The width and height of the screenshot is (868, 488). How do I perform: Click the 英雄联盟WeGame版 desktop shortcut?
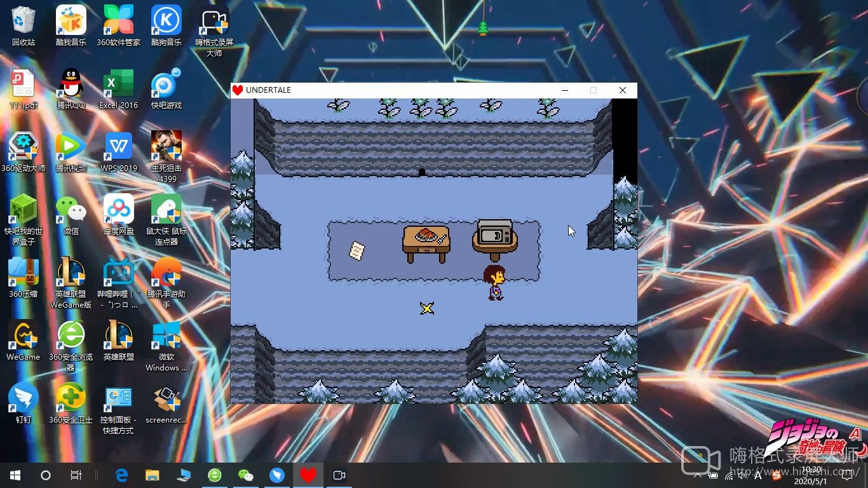click(71, 283)
